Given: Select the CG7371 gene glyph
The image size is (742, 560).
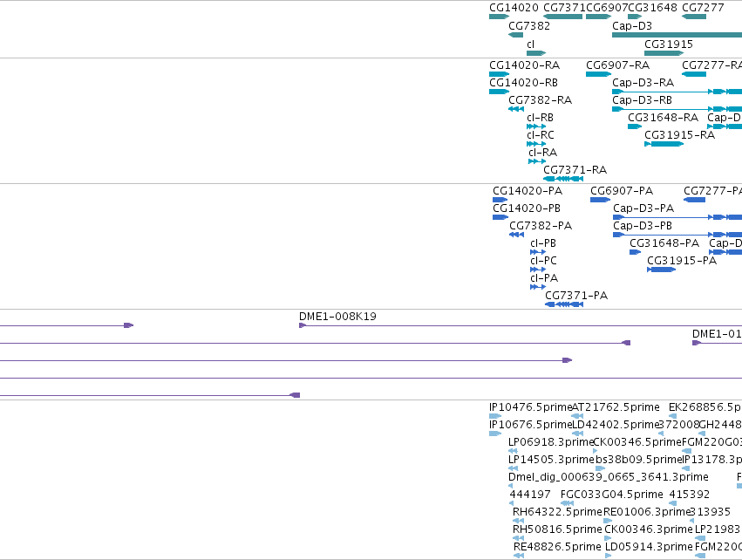Looking at the screenshot, I should point(562,17).
